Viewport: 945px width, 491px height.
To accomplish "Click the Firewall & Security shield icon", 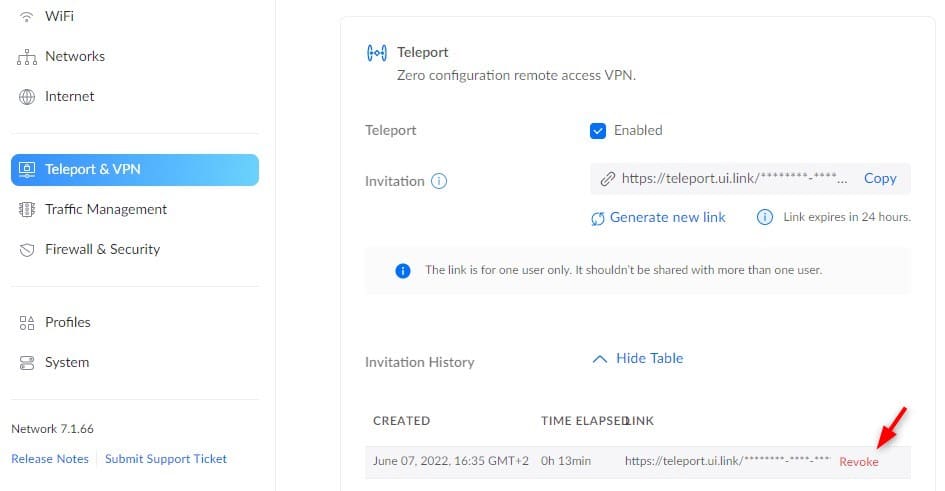I will click(x=27, y=249).
